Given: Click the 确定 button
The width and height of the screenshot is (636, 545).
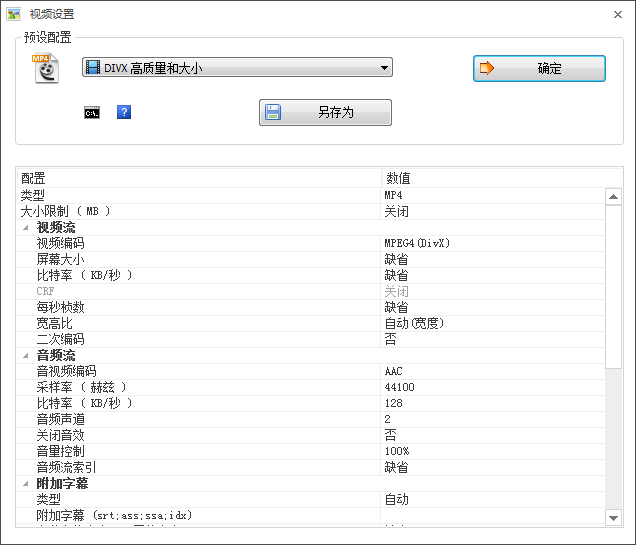Looking at the screenshot, I should (539, 69).
